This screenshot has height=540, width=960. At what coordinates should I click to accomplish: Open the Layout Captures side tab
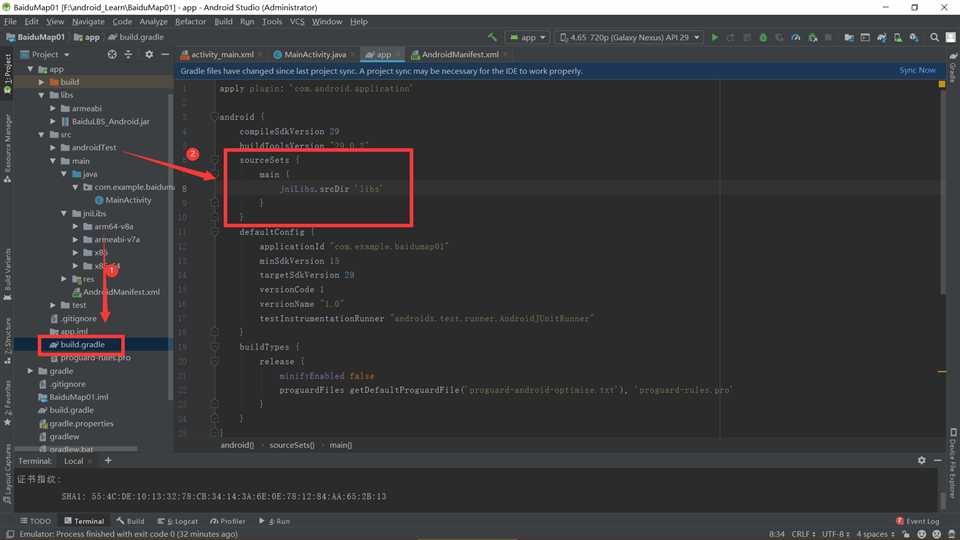point(7,474)
